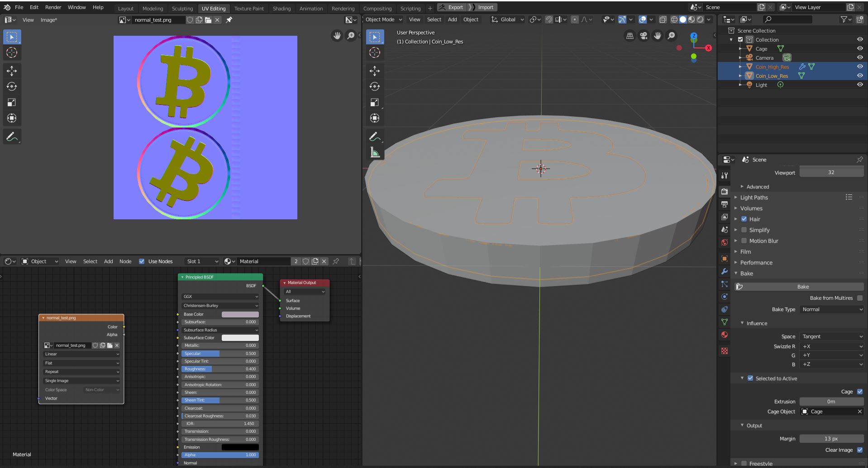Select the Move tool in 3D viewport
This screenshot has width=868, height=468.
click(375, 71)
